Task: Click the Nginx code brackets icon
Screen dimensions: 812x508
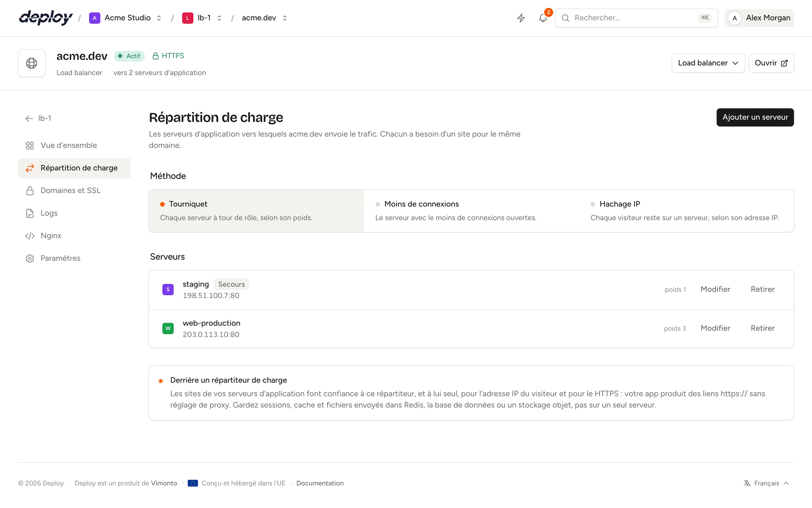Action: pos(30,236)
